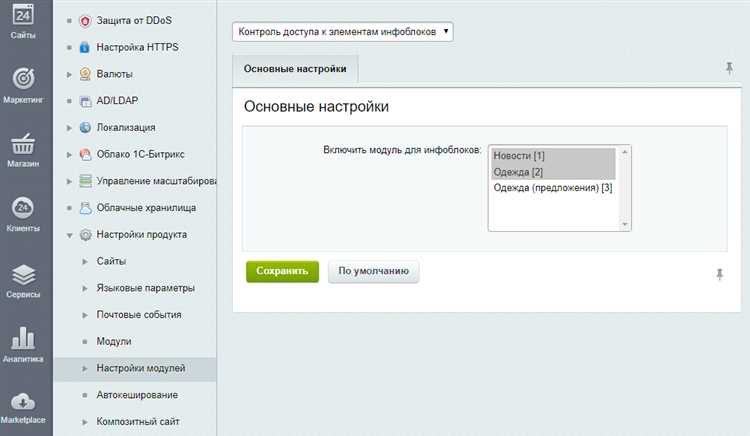Viewport: 750px width, 436px height.
Task: Expand the Языковые параметры submenu arrow
Action: coord(85,288)
